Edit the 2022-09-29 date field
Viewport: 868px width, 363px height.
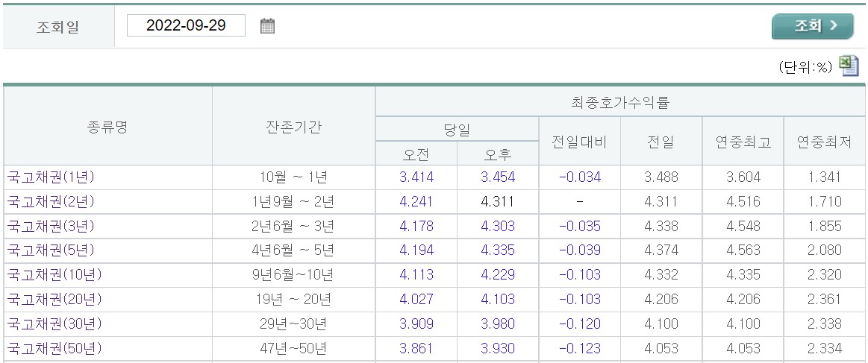tap(186, 25)
